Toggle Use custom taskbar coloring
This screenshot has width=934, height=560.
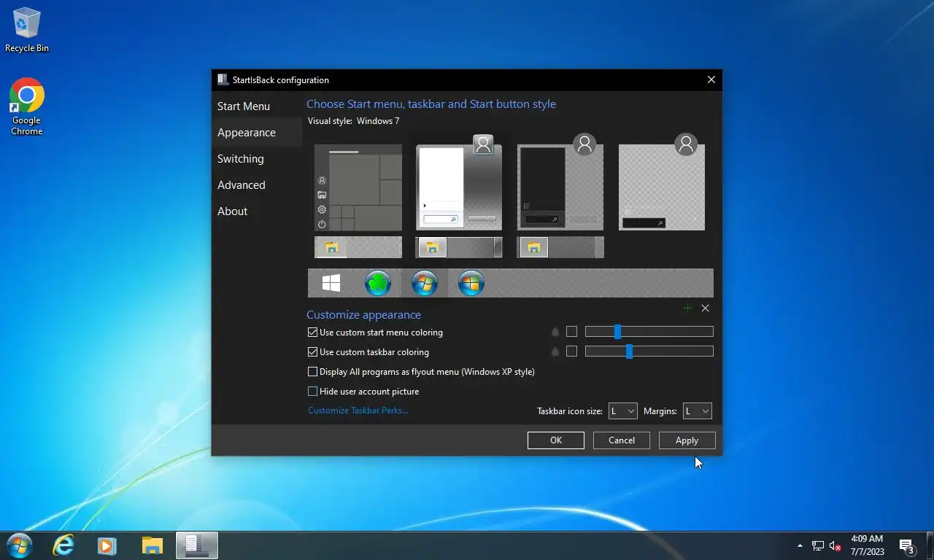point(368,351)
